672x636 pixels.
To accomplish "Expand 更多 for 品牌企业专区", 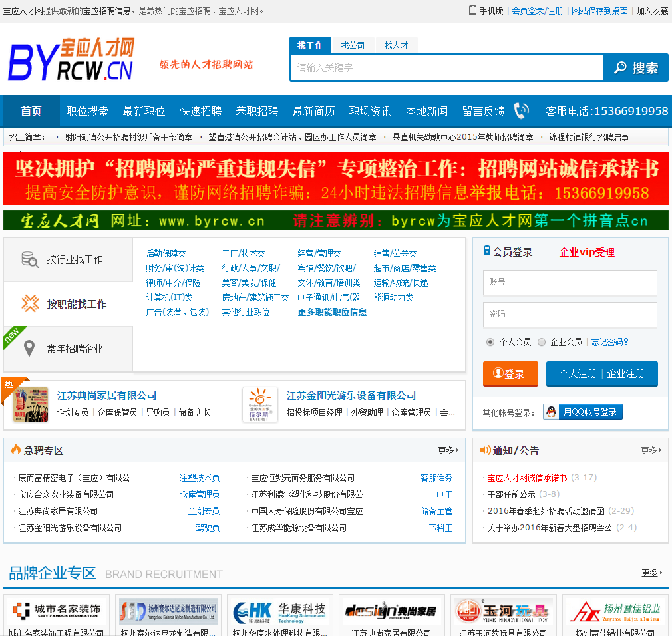I will 651,573.
